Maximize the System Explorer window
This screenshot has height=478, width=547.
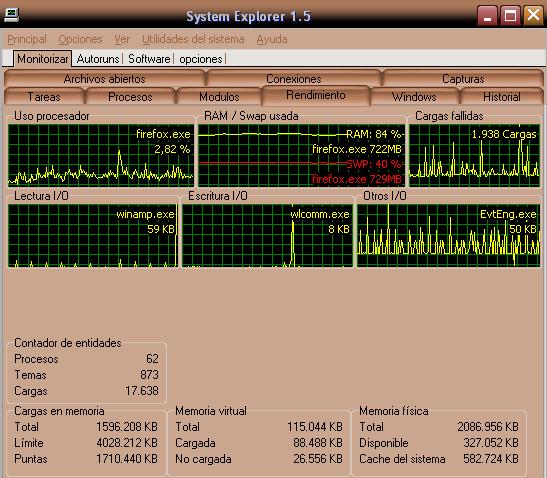[x=510, y=16]
